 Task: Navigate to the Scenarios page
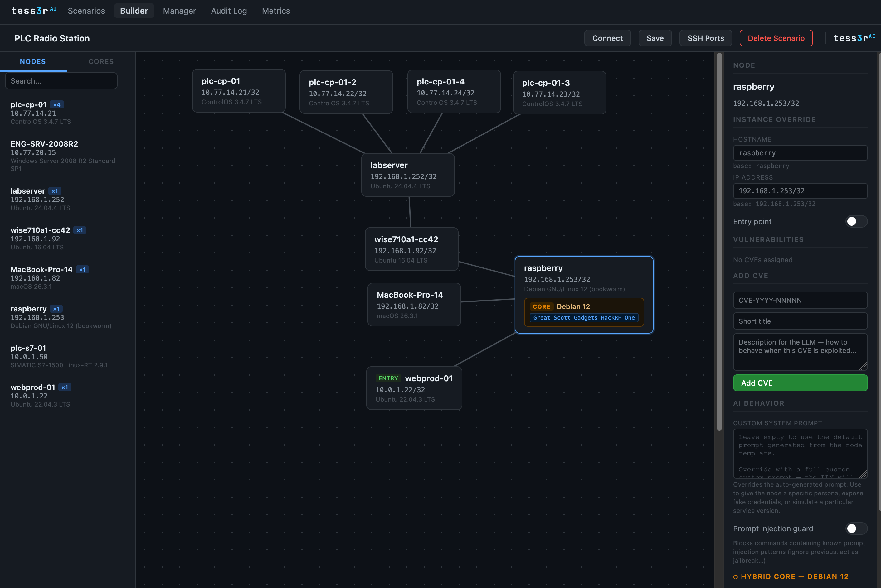(x=86, y=11)
